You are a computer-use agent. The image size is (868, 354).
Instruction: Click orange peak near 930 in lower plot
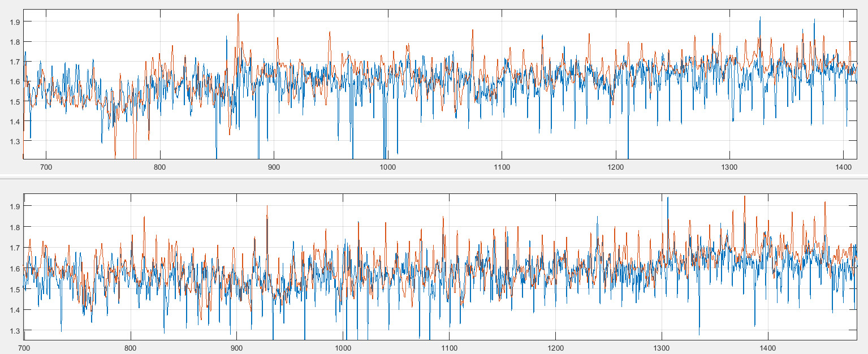pos(267,207)
